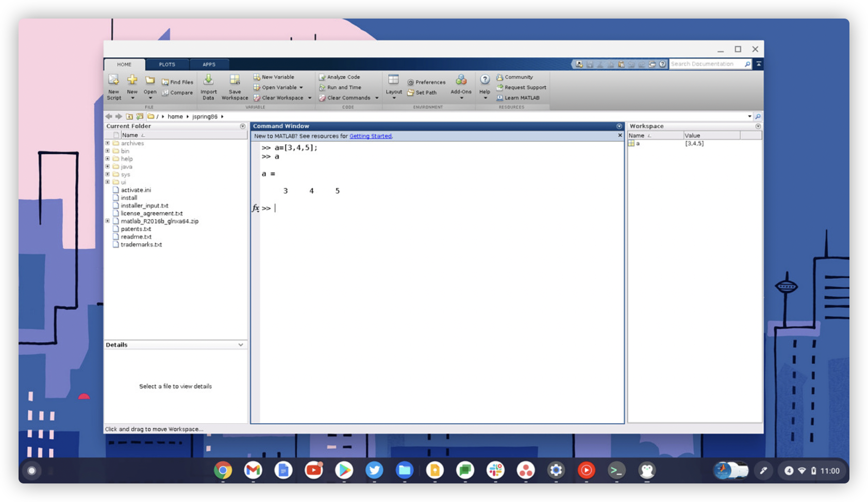Click the quick access new shortcut icon
This screenshot has height=502, width=868.
pyautogui.click(x=579, y=64)
